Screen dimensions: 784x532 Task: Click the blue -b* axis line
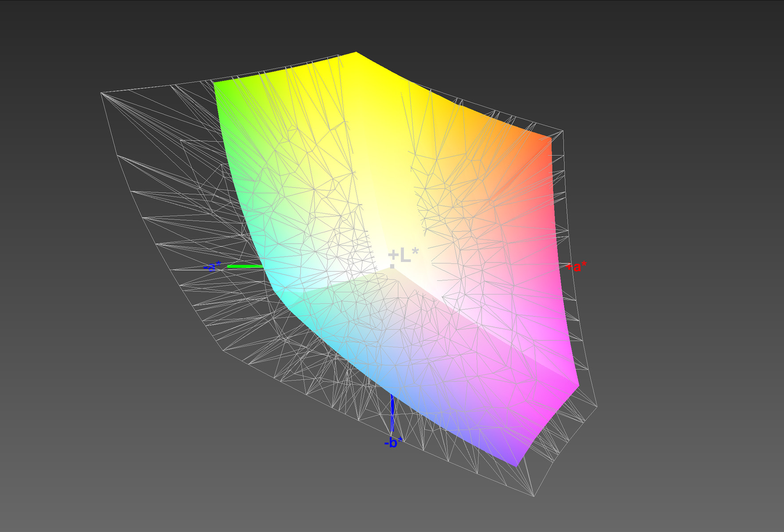pos(392,412)
